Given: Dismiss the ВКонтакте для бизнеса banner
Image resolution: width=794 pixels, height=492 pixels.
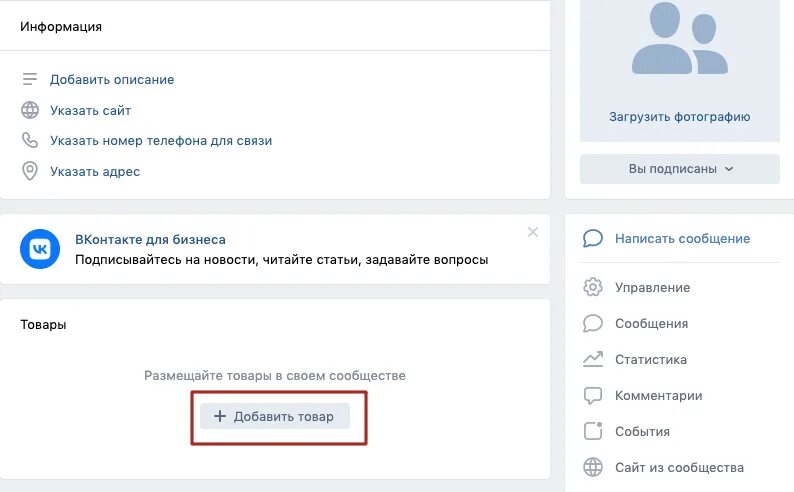Looking at the screenshot, I should pos(533,232).
